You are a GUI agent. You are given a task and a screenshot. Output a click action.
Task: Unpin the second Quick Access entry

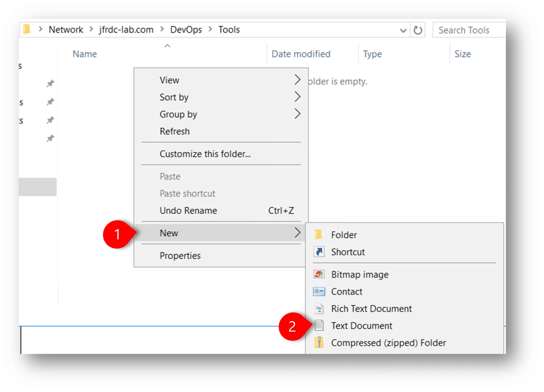coord(50,102)
